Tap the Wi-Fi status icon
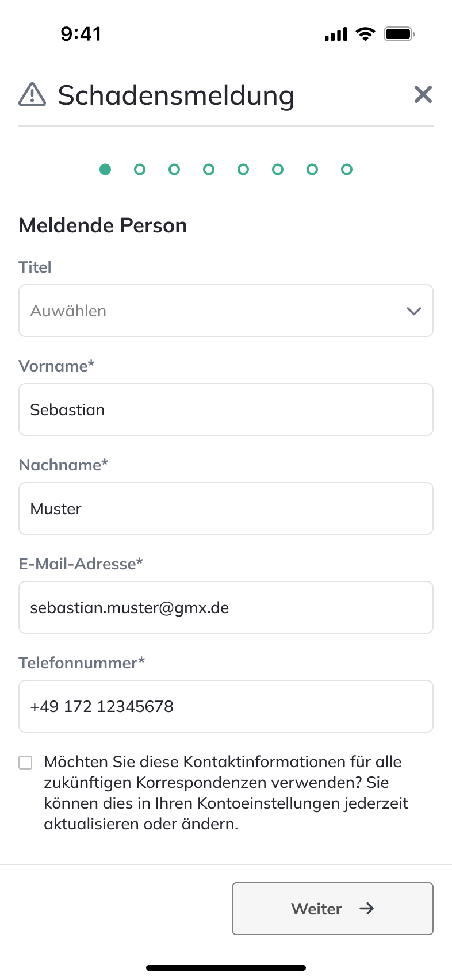The width and height of the screenshot is (452, 980). point(365,34)
